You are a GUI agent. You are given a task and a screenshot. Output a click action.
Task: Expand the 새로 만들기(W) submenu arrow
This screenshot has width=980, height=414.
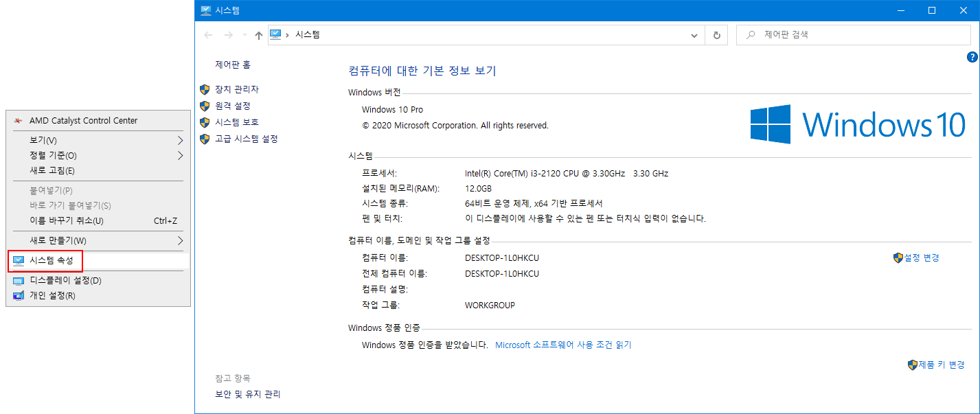[180, 240]
